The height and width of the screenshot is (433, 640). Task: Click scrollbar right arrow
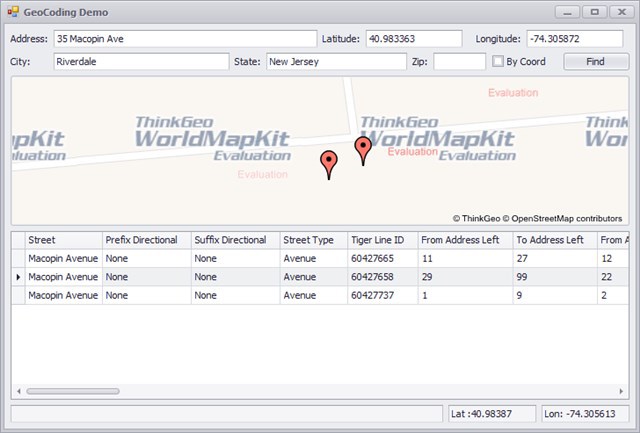621,391
